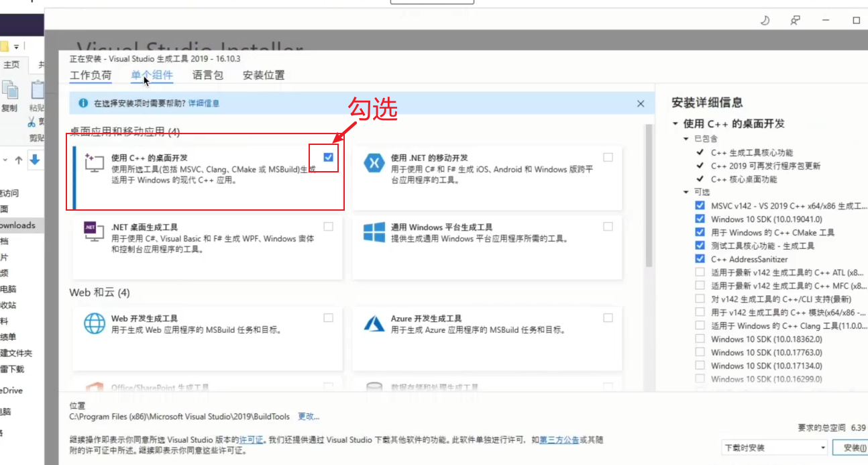Click the scissors cut icon in File Explorer ribbon

coord(32,122)
